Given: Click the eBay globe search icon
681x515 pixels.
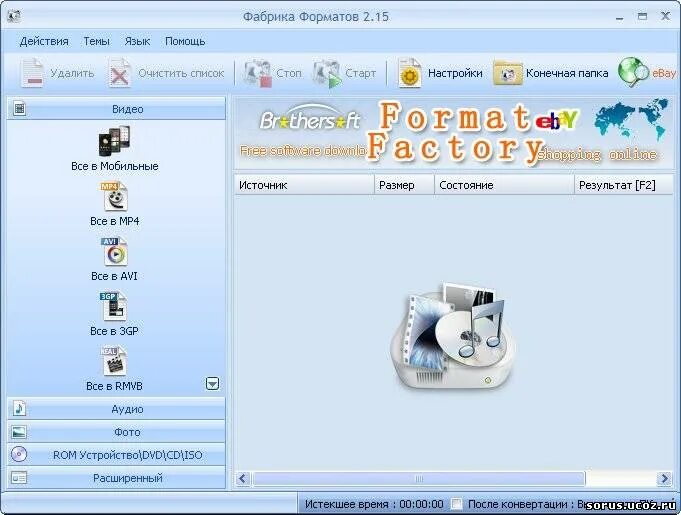Looking at the screenshot, I should coord(633,73).
